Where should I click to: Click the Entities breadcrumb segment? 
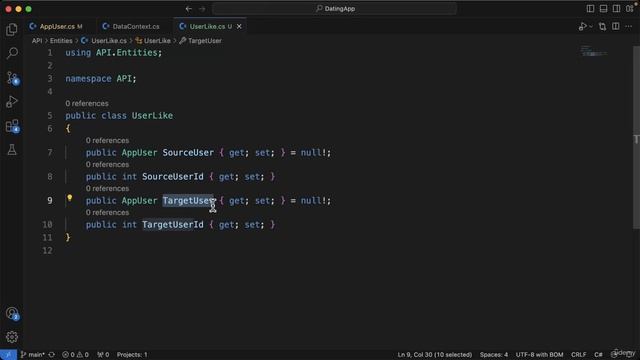tap(61, 41)
